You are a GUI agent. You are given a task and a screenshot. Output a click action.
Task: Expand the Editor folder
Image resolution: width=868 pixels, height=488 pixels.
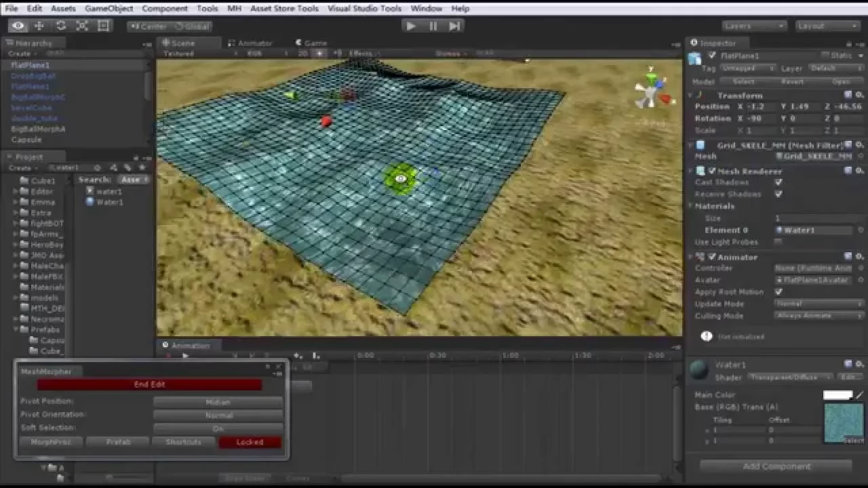(16, 192)
